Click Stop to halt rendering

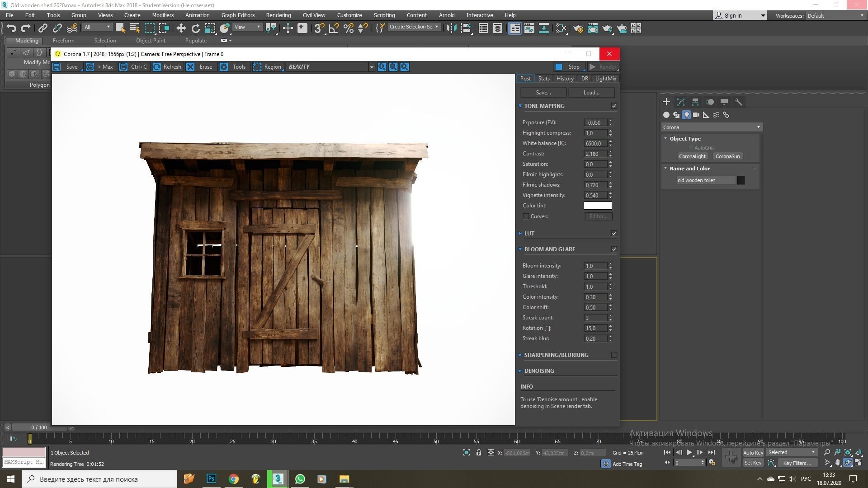tap(569, 67)
